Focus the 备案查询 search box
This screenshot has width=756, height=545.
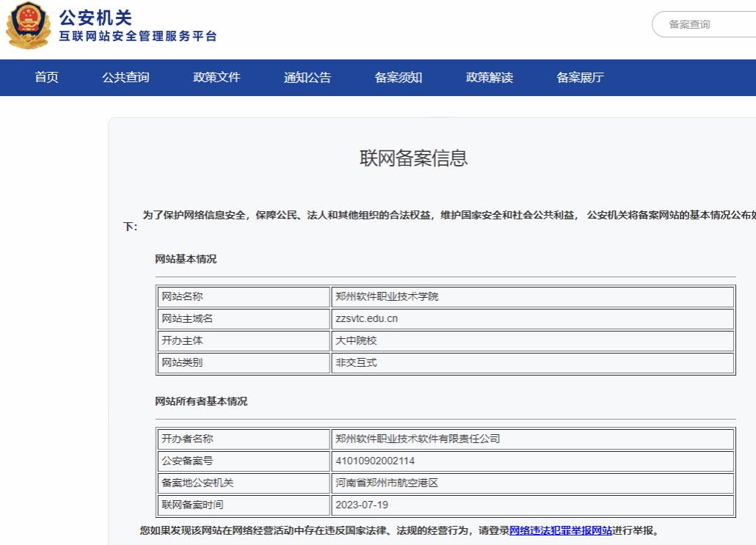coord(705,24)
